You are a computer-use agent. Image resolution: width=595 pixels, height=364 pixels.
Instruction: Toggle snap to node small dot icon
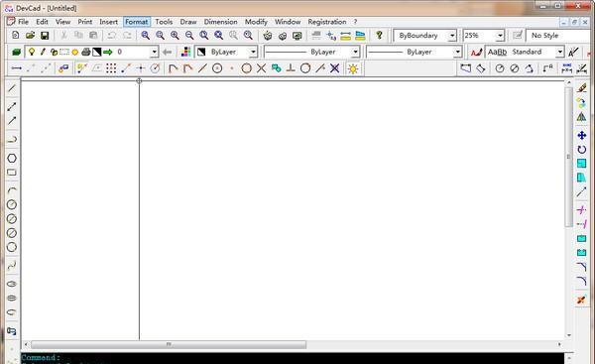click(232, 68)
